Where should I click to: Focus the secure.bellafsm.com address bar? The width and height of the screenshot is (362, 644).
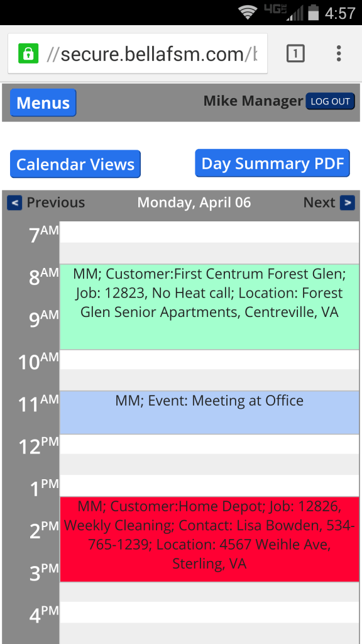click(138, 53)
